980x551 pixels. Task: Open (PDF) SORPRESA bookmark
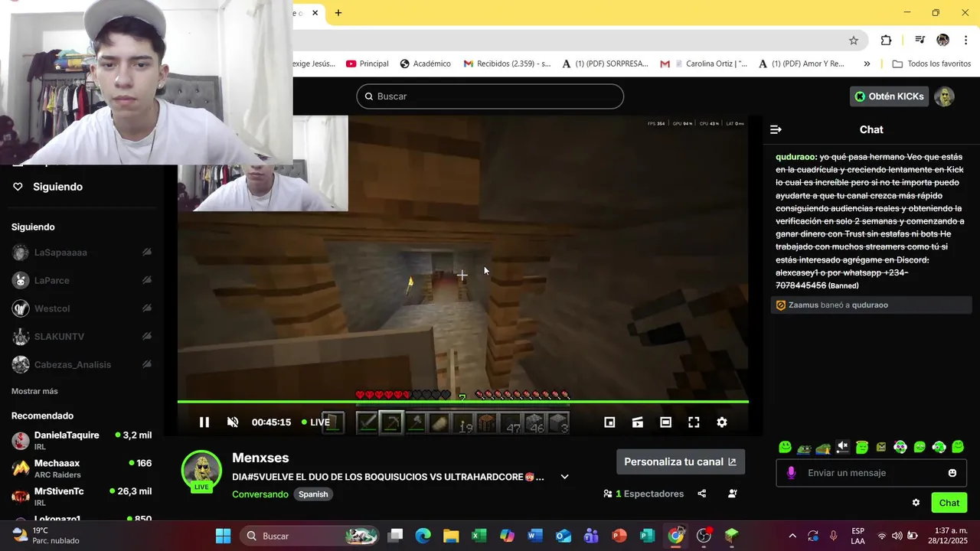605,64
